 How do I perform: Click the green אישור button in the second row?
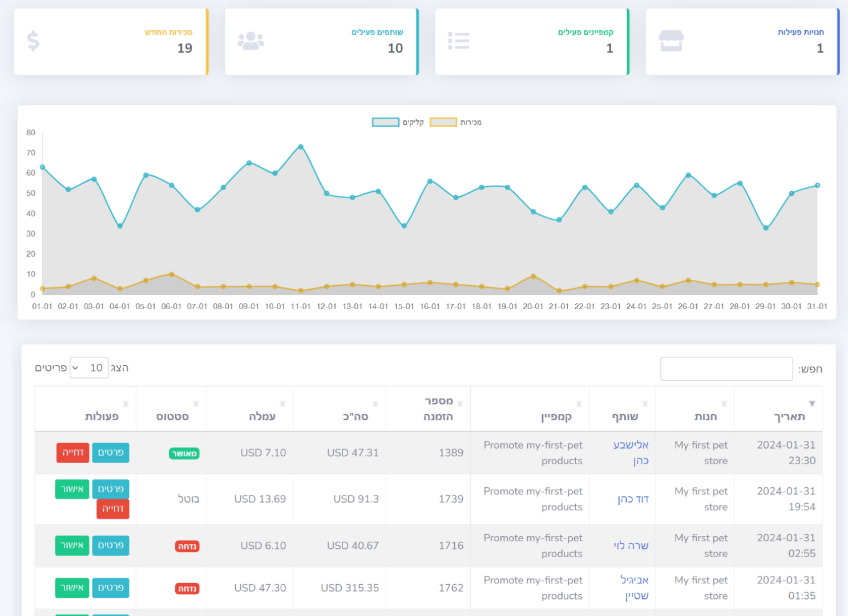click(x=72, y=489)
